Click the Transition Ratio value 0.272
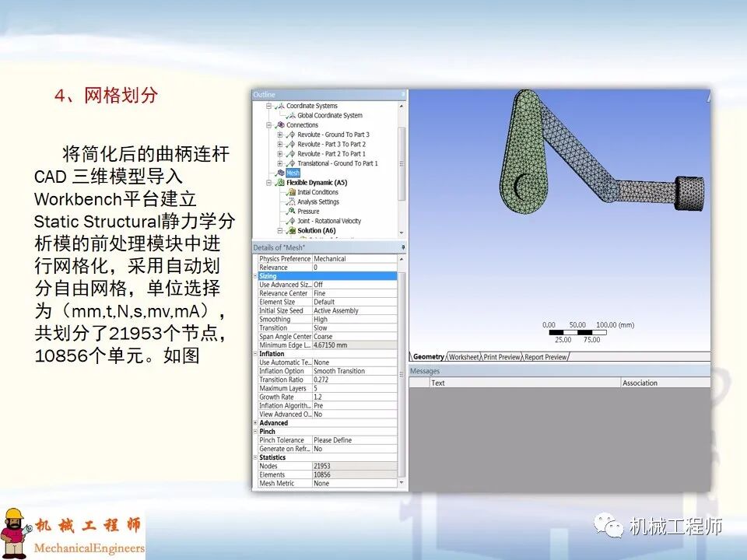The width and height of the screenshot is (747, 560). click(355, 380)
